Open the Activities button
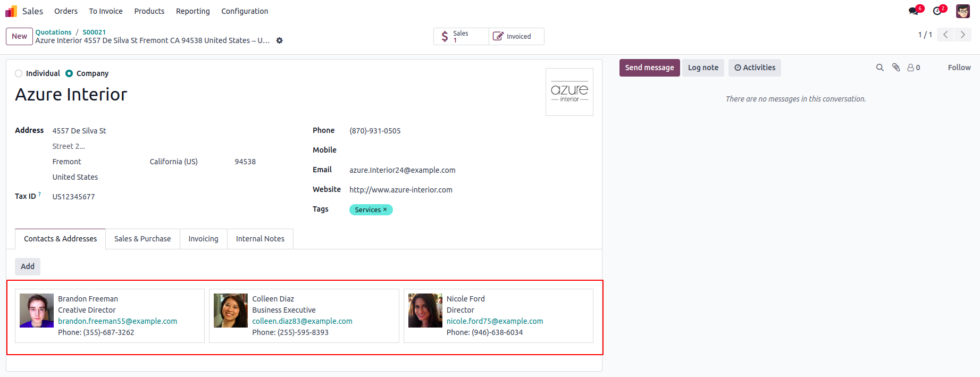The height and width of the screenshot is (377, 980). coord(755,68)
